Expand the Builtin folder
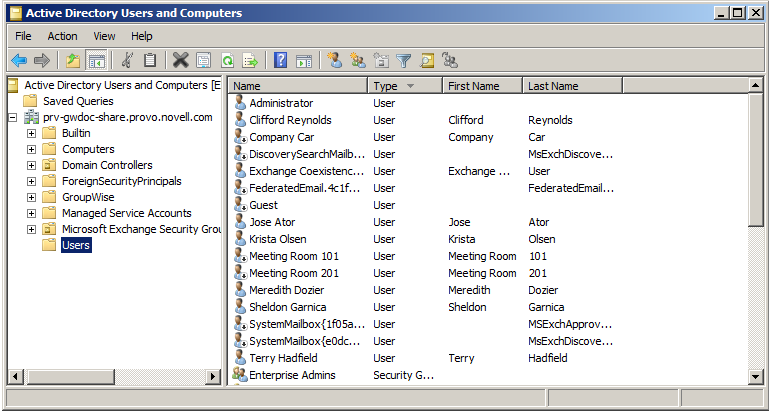This screenshot has height=412, width=769. [x=31, y=133]
